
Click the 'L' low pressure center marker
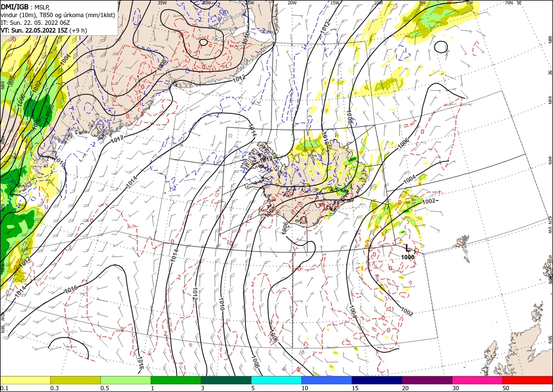(x=408, y=248)
